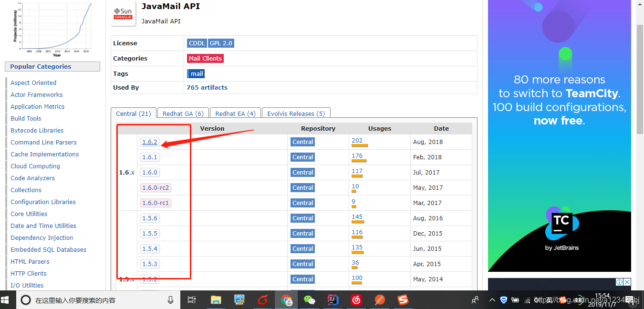Image resolution: width=644 pixels, height=309 pixels.
Task: Open the Application Metrics category
Action: click(x=38, y=106)
